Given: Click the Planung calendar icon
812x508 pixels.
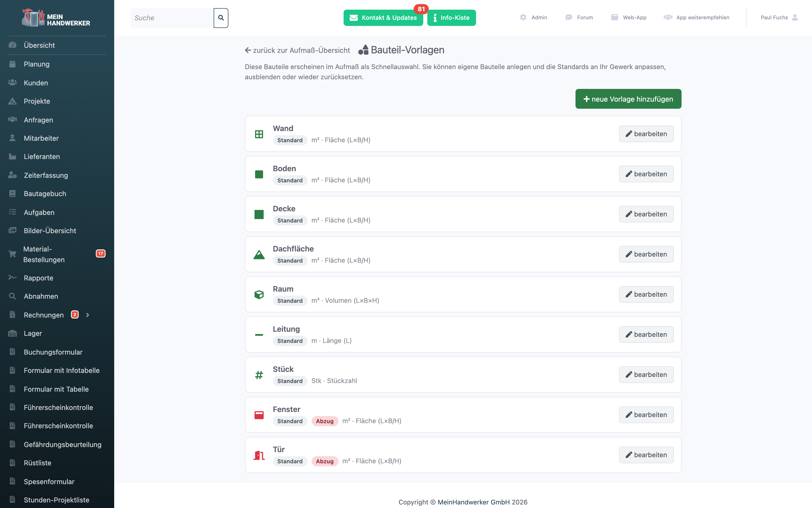Looking at the screenshot, I should (x=12, y=64).
